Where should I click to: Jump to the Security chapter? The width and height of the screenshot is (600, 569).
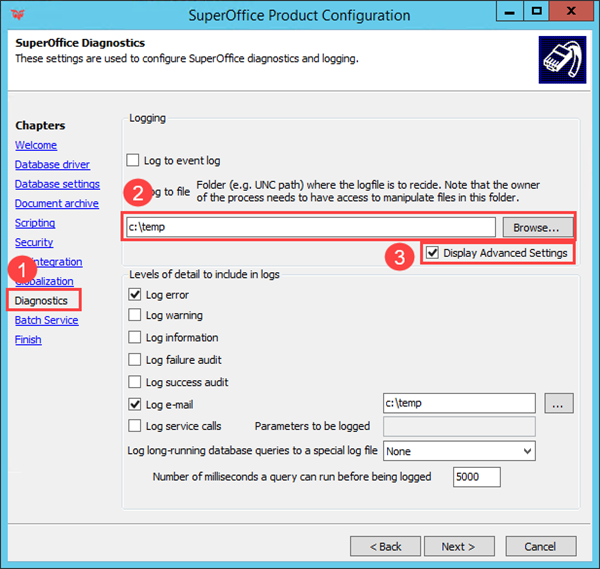34,242
